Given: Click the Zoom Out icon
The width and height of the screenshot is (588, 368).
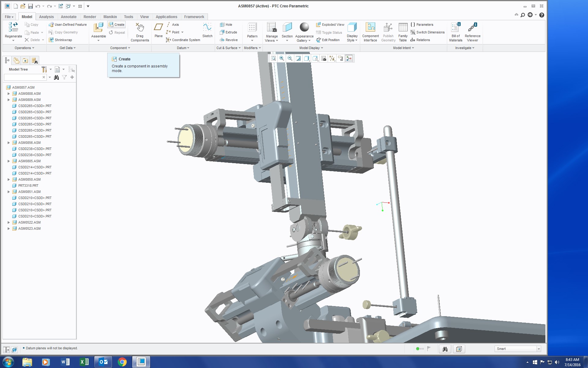Looking at the screenshot, I should pyautogui.click(x=290, y=58).
